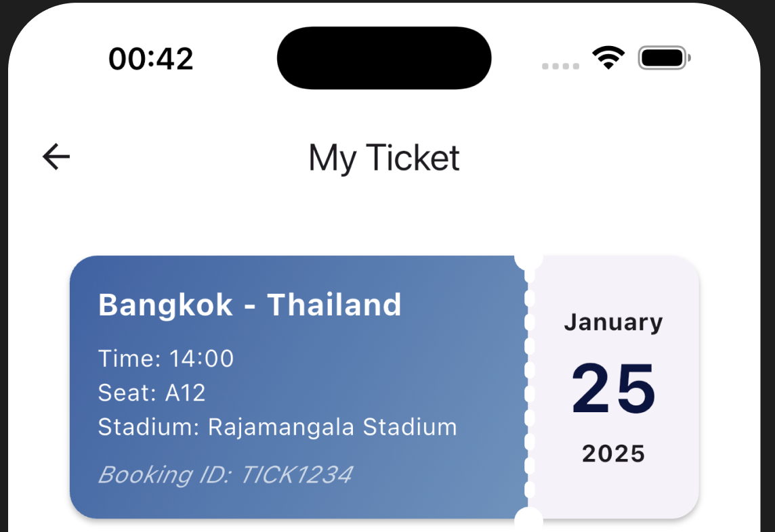Tap the Wi-Fi status icon
Screen dimensions: 775x532
[608, 58]
